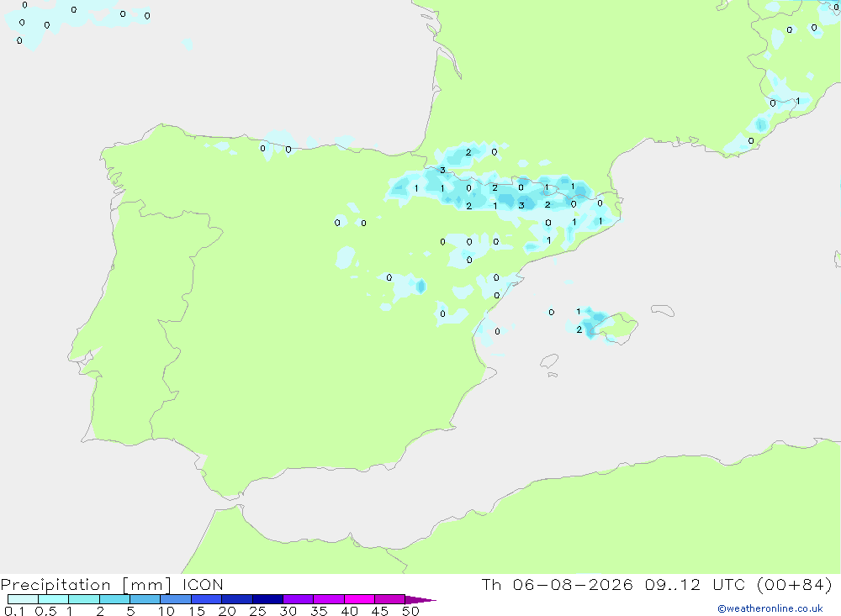Click the 'ICON' model name label
The height and width of the screenshot is (616, 841).
pos(203,584)
